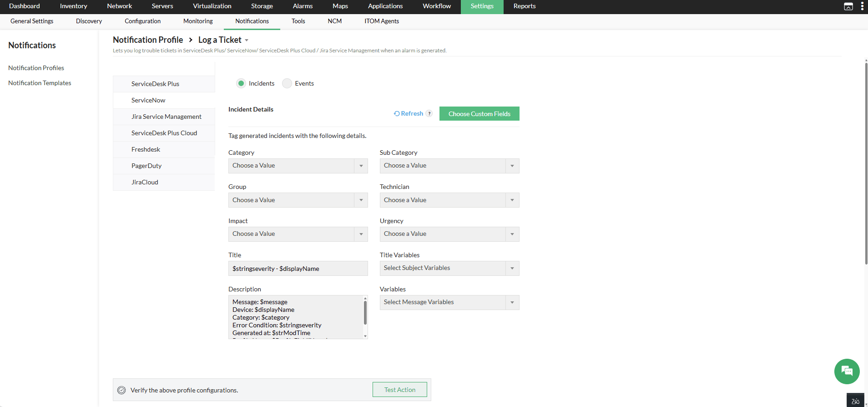This screenshot has height=407, width=868.
Task: Open Select Message Variables dropdown
Action: (x=449, y=302)
